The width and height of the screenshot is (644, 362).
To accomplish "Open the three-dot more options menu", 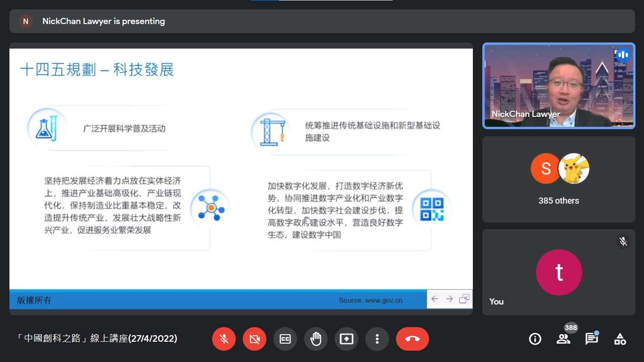I will [x=377, y=339].
